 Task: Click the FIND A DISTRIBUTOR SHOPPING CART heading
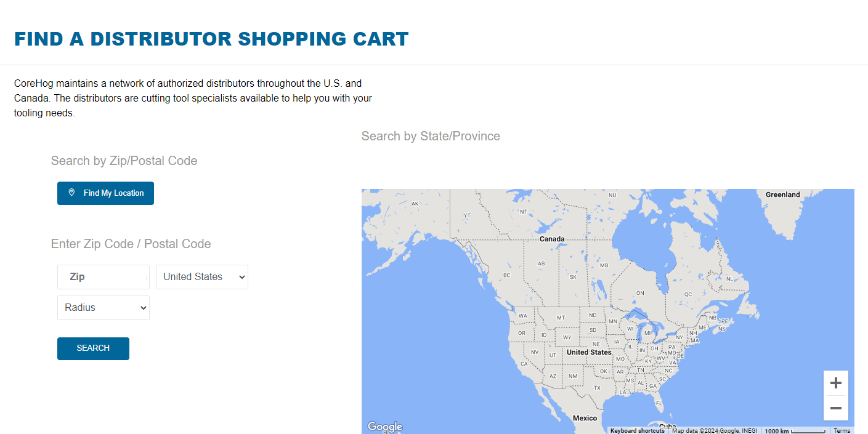pos(211,38)
